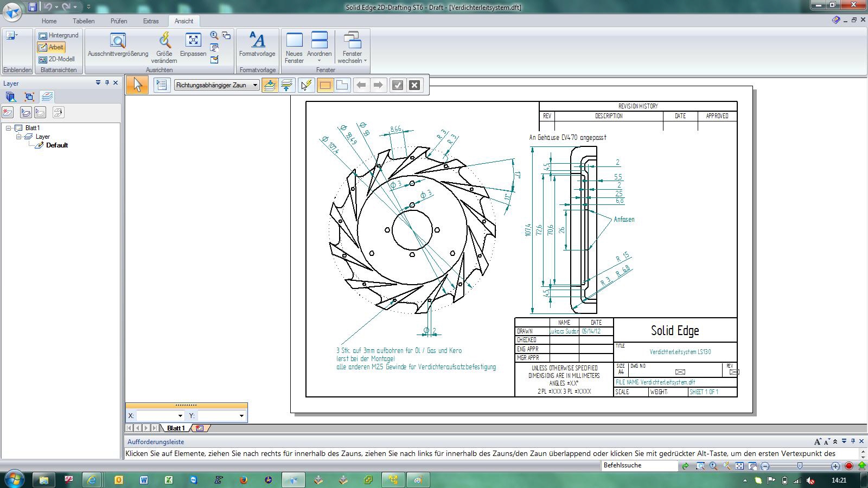Click the show layer icon
The height and width of the screenshot is (488, 868).
tap(25, 112)
